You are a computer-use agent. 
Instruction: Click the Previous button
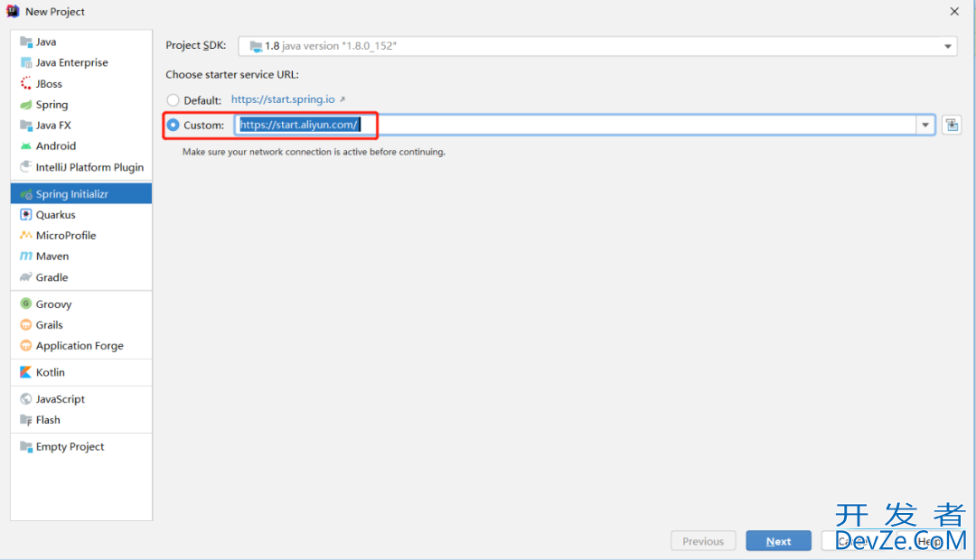point(703,541)
